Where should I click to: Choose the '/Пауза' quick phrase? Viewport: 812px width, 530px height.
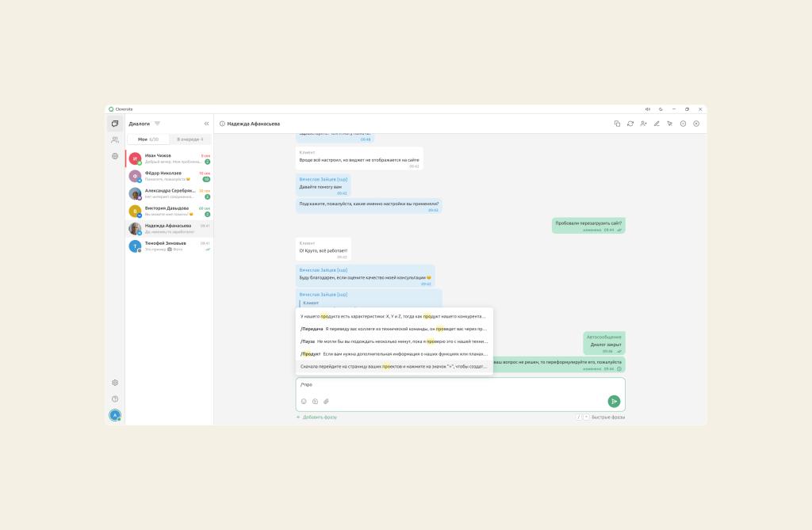394,341
